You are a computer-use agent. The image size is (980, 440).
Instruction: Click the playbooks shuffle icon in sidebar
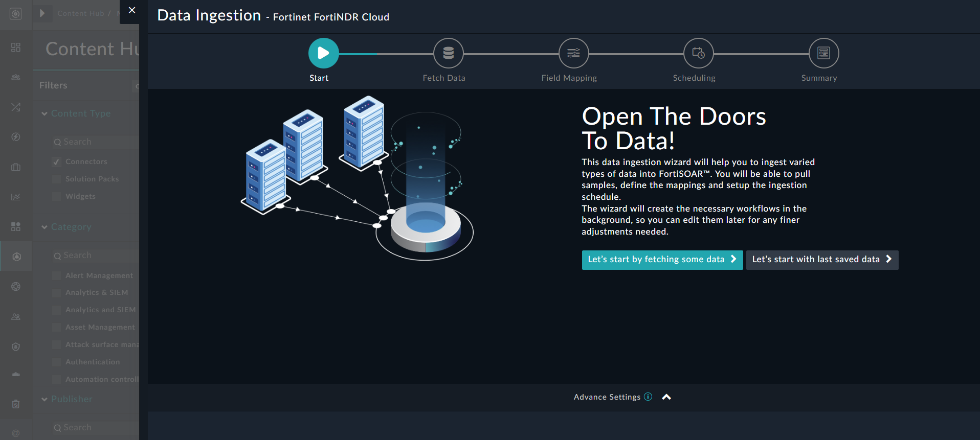(16, 107)
